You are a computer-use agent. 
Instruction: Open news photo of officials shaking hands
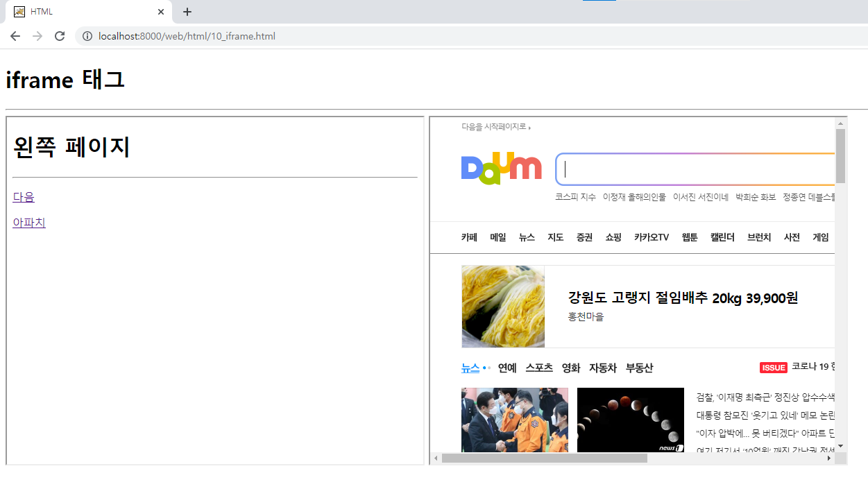click(x=515, y=420)
